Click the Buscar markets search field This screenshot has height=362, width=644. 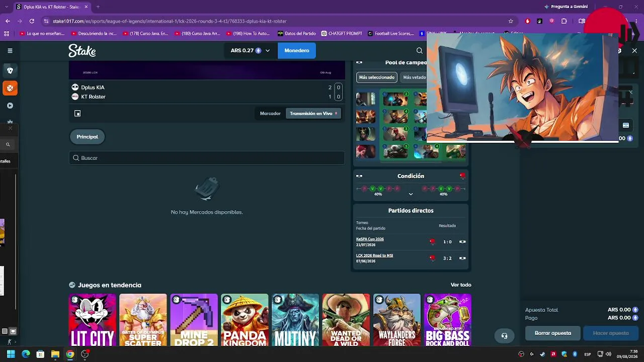coord(207,158)
